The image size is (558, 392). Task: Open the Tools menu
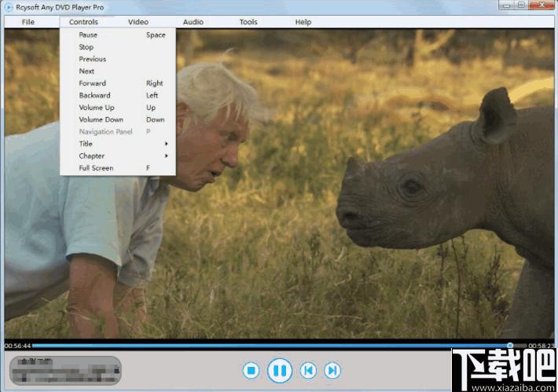[x=248, y=22]
